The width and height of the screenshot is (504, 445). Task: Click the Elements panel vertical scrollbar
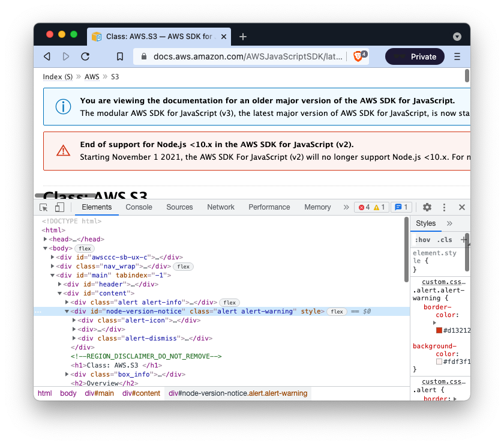tap(407, 250)
